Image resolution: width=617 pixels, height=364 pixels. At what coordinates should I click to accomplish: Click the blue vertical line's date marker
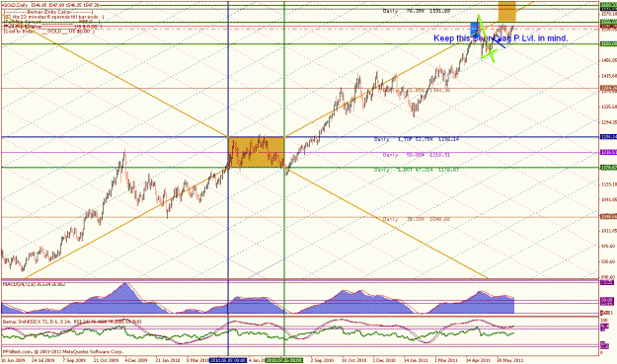(228, 360)
